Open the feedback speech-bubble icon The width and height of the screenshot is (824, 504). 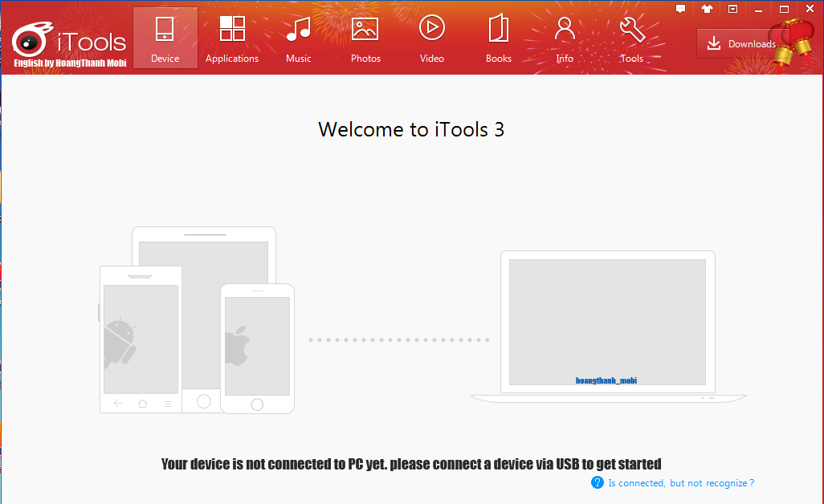680,9
